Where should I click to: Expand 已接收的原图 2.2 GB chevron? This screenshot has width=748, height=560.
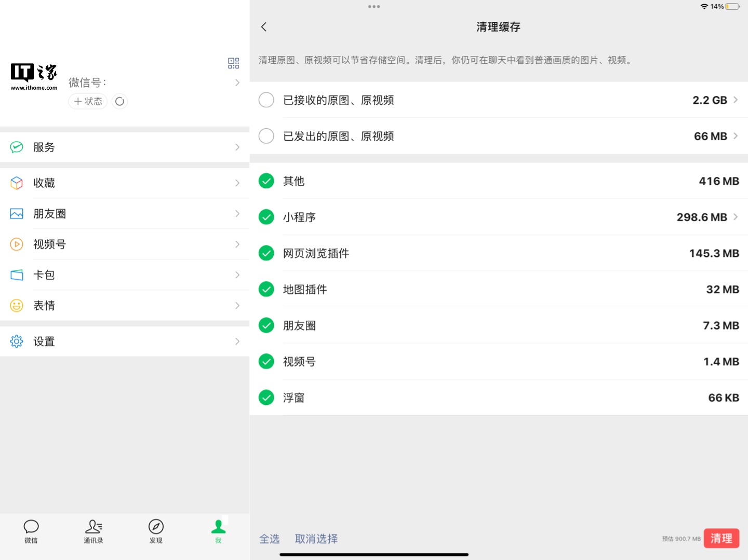[x=736, y=100]
